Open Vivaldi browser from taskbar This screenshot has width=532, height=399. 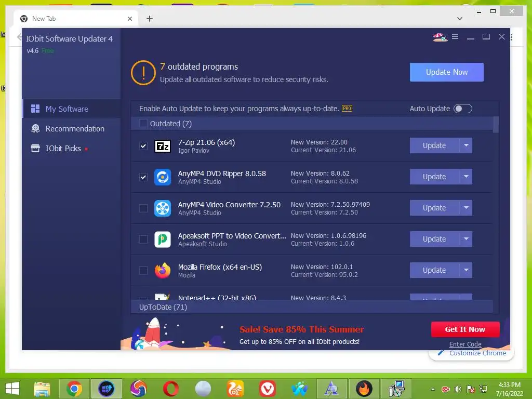pyautogui.click(x=268, y=389)
